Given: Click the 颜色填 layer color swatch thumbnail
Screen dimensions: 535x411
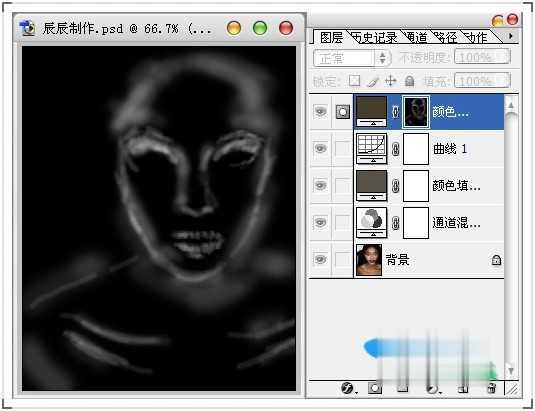Looking at the screenshot, I should [371, 186].
